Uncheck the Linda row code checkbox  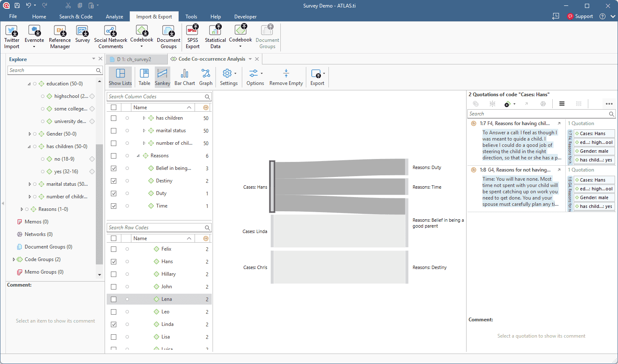[x=113, y=324]
